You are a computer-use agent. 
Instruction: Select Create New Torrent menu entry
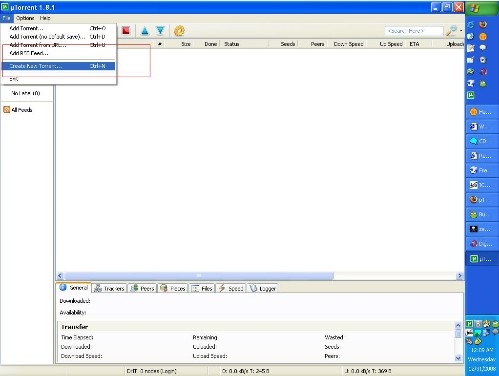58,66
